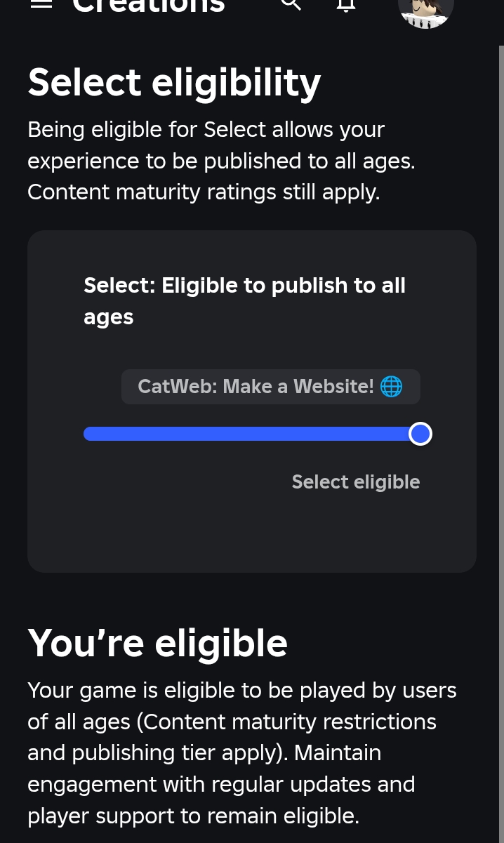Screen dimensions: 504x843
Task: Click "player support to remain eligible" line
Action: point(193,815)
